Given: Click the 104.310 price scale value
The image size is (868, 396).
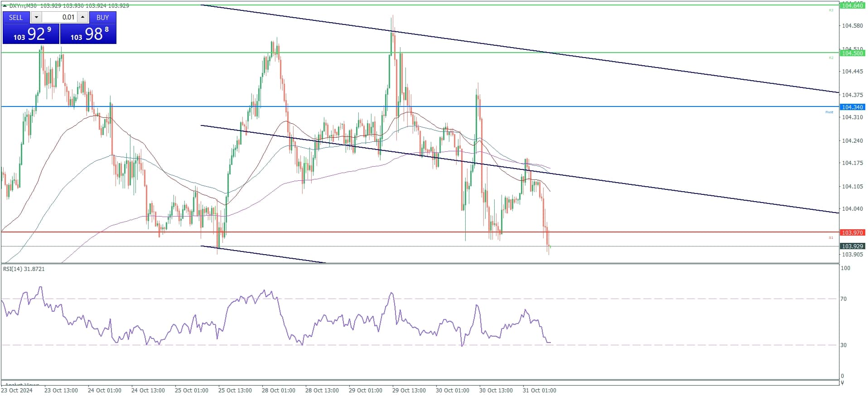Looking at the screenshot, I should [x=852, y=117].
